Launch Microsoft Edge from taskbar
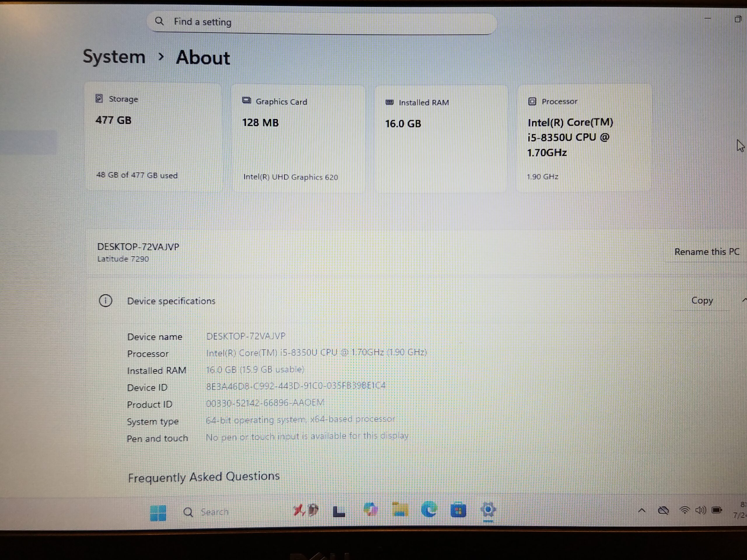The image size is (747, 560). 429,509
